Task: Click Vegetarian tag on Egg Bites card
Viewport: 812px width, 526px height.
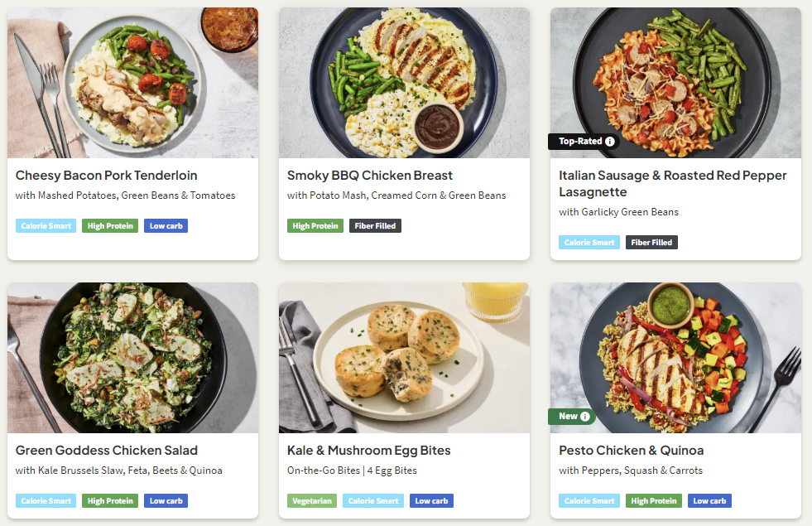Action: pyautogui.click(x=312, y=501)
